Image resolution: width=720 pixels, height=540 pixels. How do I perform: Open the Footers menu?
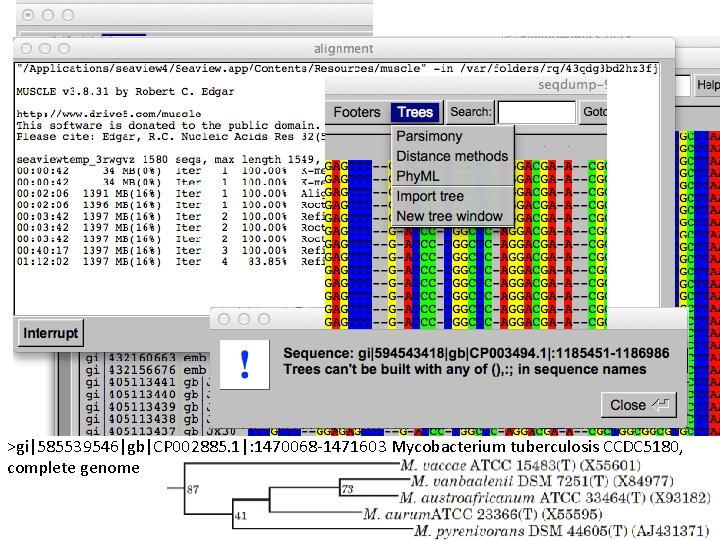357,112
